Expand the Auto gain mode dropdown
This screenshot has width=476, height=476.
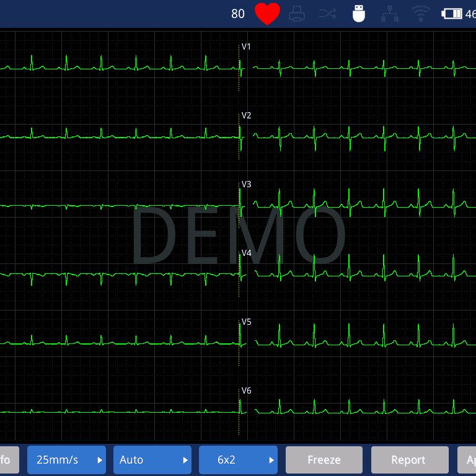point(152,460)
